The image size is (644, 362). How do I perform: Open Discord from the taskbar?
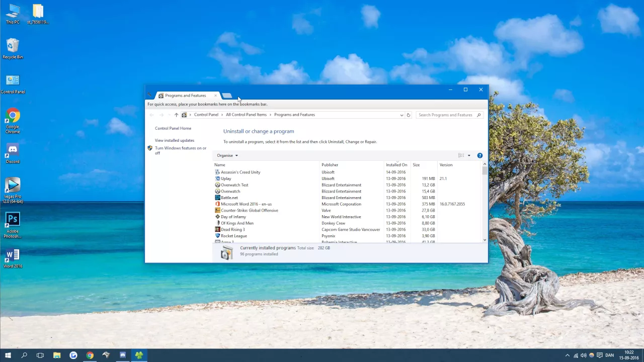[x=123, y=355]
